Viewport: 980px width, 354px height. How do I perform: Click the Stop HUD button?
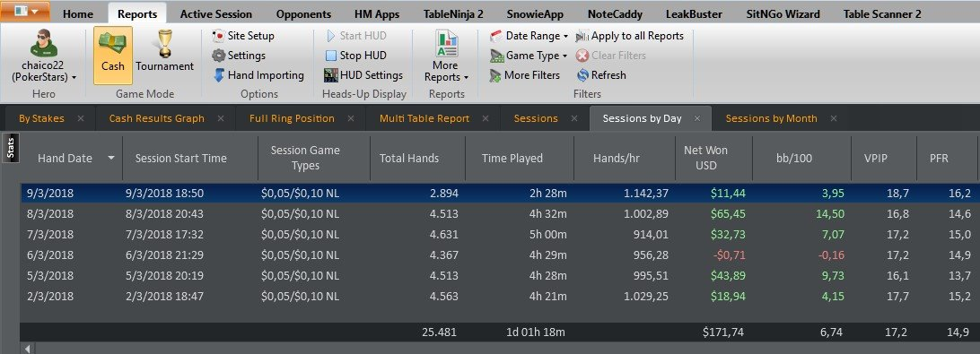tap(355, 56)
